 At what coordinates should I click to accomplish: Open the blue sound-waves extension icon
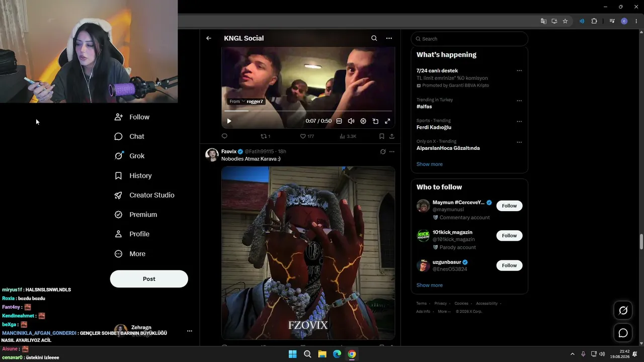pos(582,21)
